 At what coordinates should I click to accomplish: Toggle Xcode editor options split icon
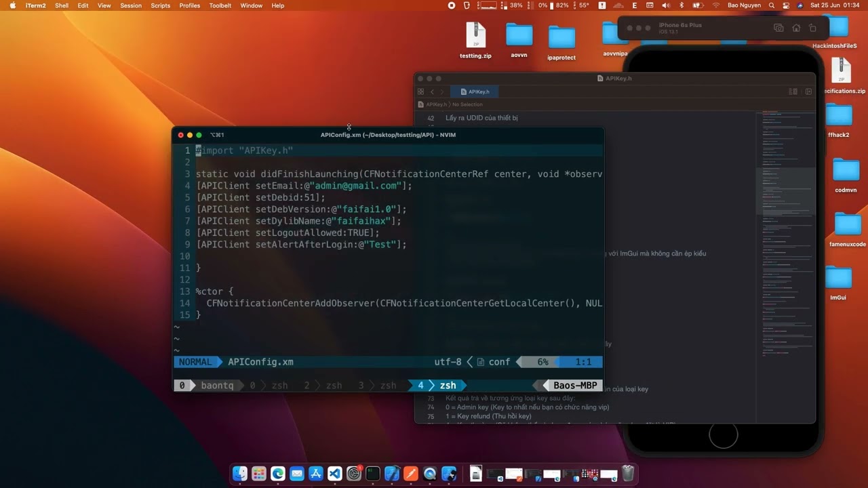793,91
